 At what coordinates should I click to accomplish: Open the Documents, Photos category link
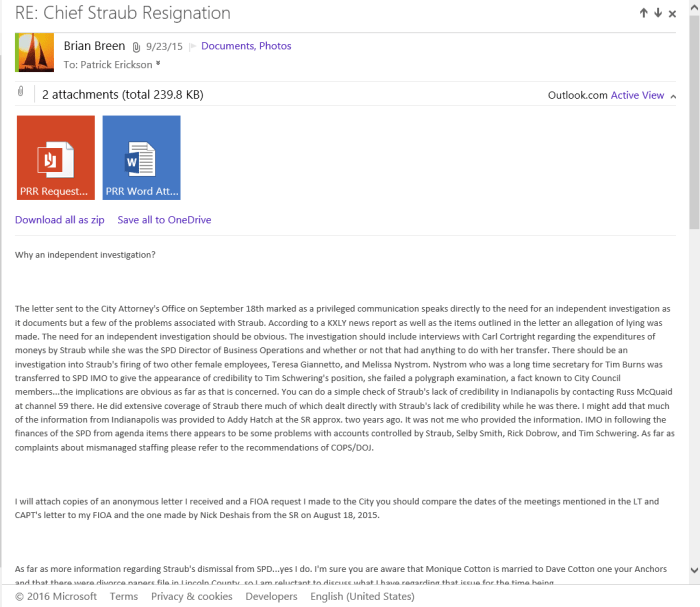tap(246, 46)
